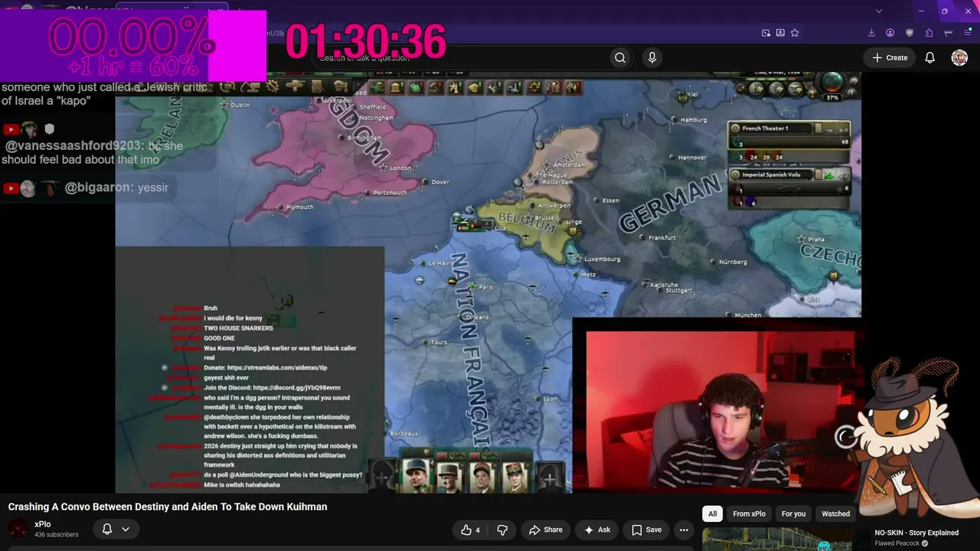The width and height of the screenshot is (980, 551).
Task: Select the All filter chip
Action: 712,514
